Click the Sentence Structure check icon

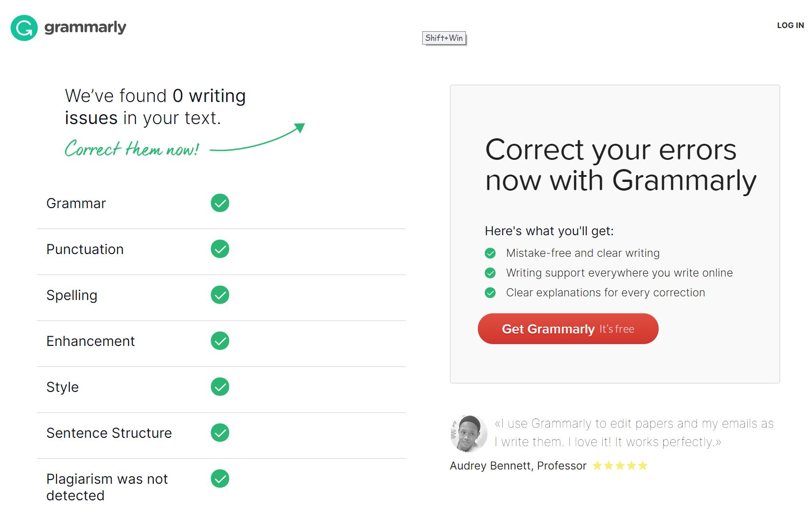(220, 432)
